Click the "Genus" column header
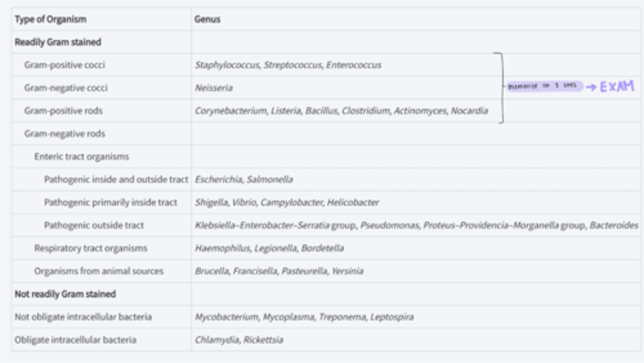 pyautogui.click(x=207, y=19)
